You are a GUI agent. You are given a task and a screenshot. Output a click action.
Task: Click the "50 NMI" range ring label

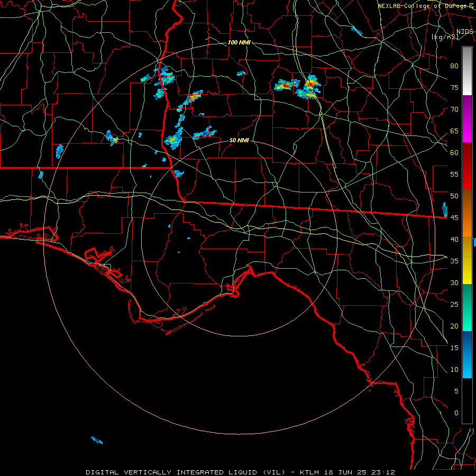pos(239,140)
